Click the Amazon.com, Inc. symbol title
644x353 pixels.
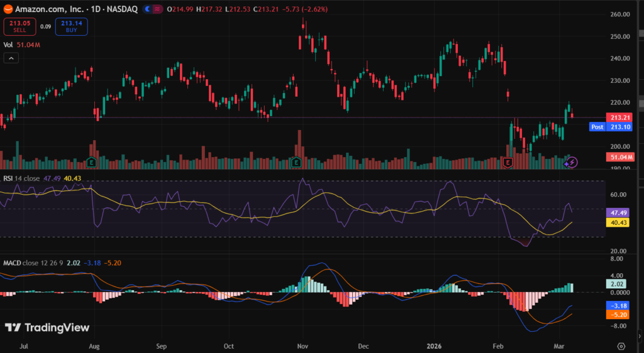(x=44, y=9)
